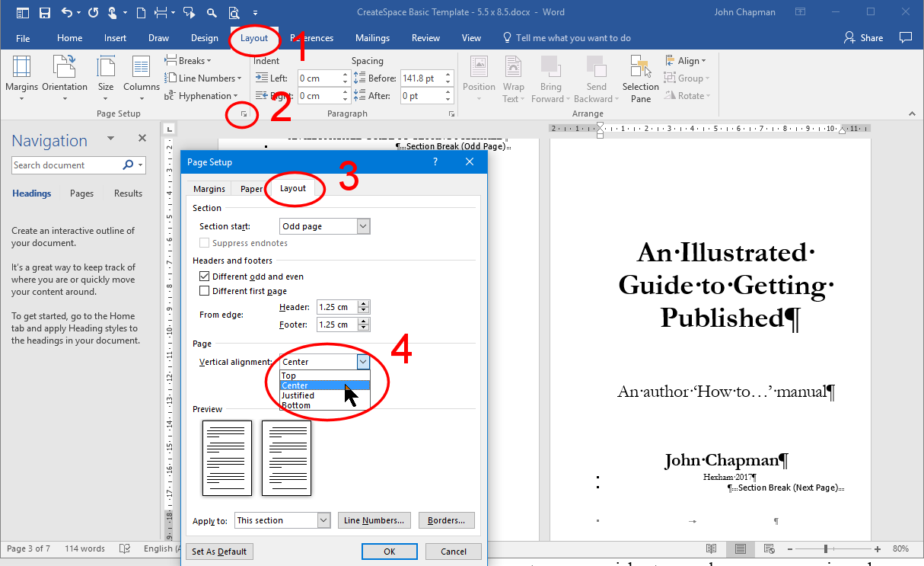Open the Margins tool
The height and width of the screenshot is (566, 924).
click(21, 76)
